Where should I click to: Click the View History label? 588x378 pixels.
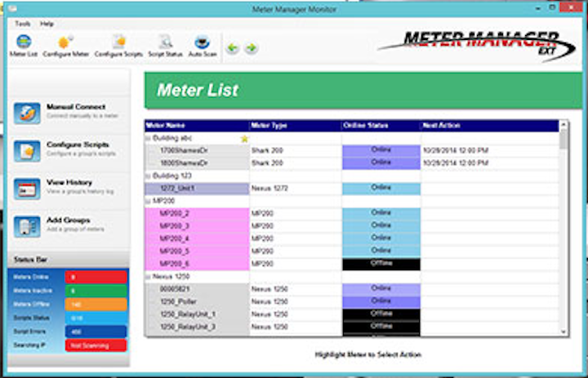[69, 182]
